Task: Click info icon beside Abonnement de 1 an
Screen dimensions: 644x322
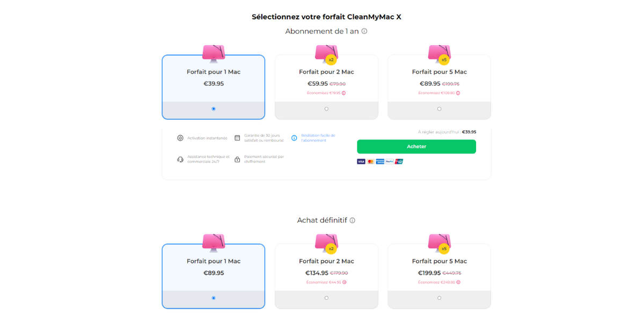Action: pos(364,31)
